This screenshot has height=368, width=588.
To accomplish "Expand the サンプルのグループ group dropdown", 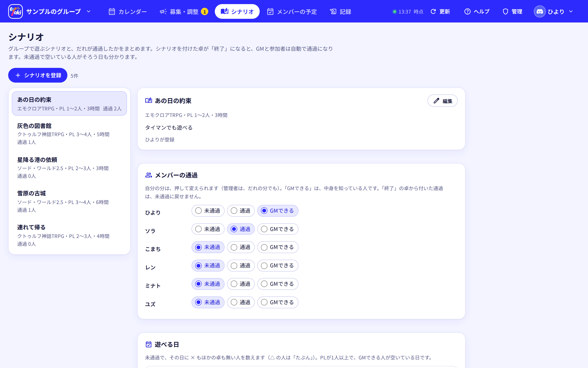I will pyautogui.click(x=89, y=11).
